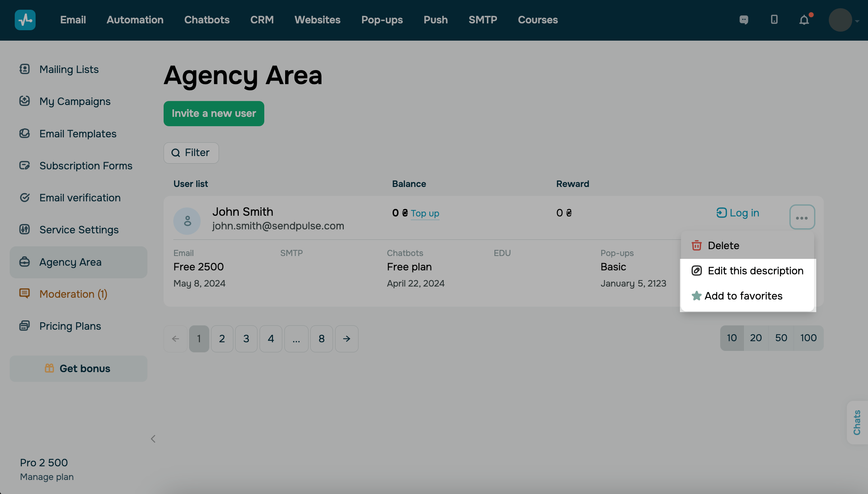The image size is (868, 494).
Task: Open the Automation top menu tab
Action: coord(135,20)
